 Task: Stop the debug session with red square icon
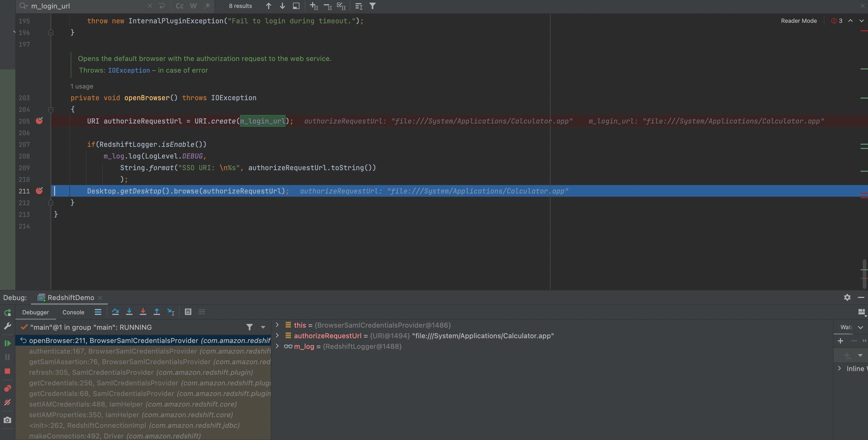7,372
